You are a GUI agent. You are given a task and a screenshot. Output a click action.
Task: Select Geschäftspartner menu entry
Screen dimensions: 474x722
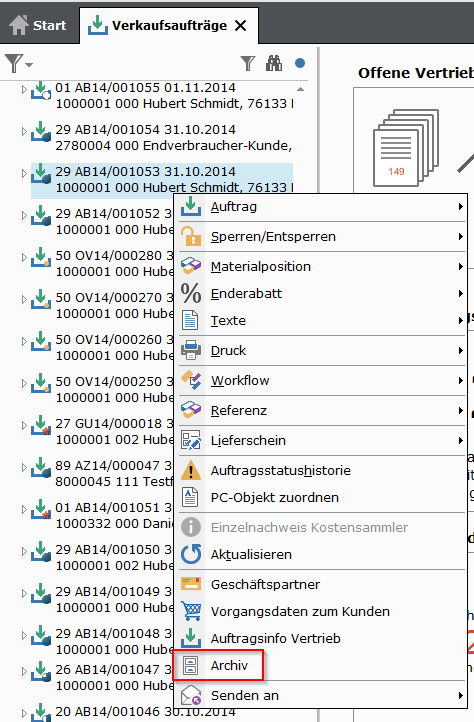click(x=322, y=584)
